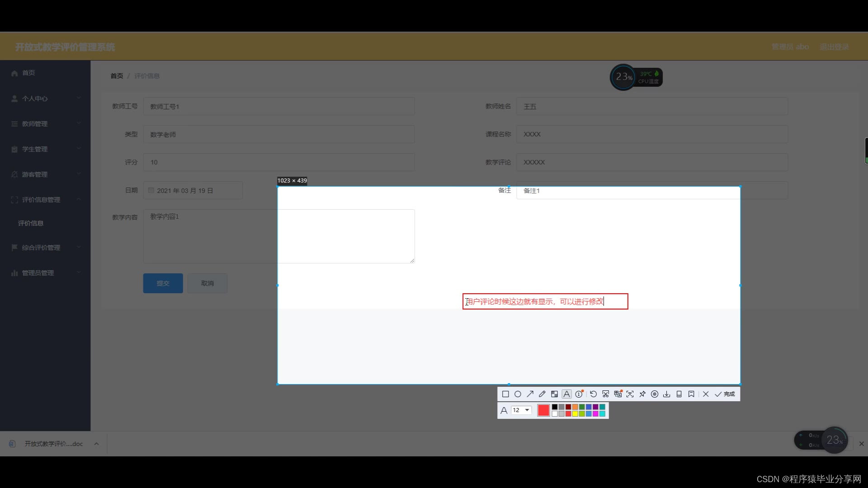
Task: Click the scissors cut tool icon
Action: pyautogui.click(x=605, y=394)
